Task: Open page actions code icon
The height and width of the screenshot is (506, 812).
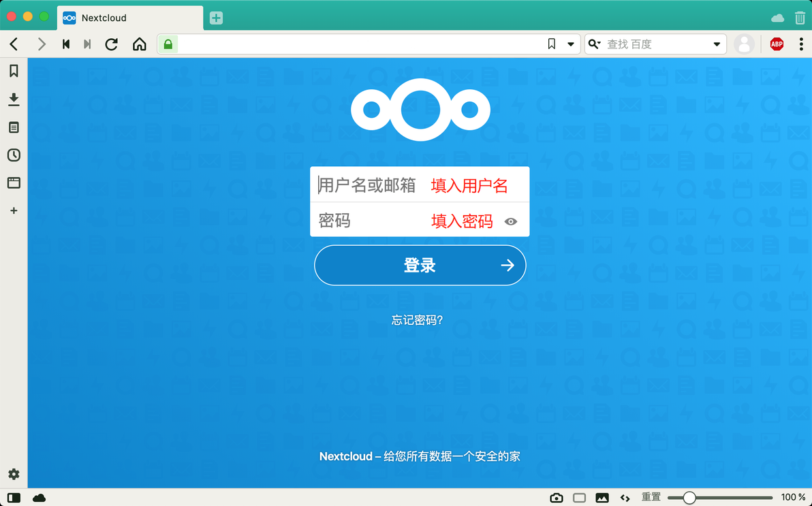Action: pyautogui.click(x=625, y=499)
